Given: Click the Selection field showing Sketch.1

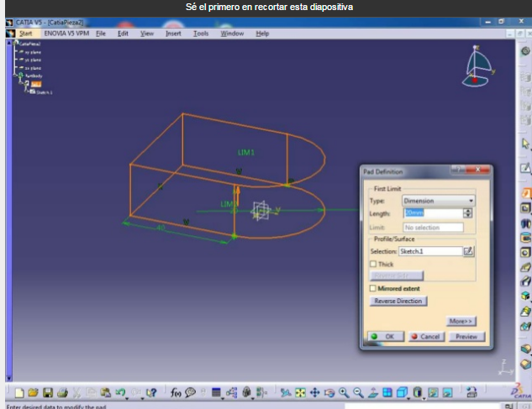Looking at the screenshot, I should click(x=430, y=251).
